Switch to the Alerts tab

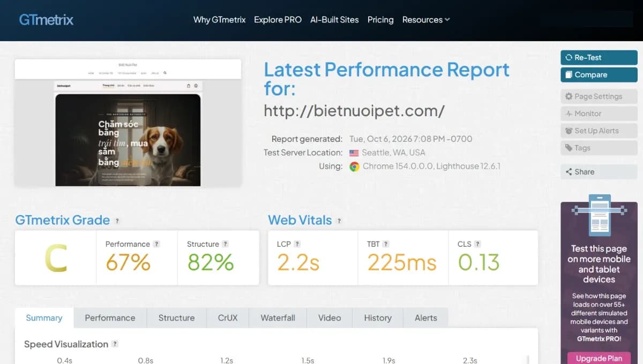pos(426,318)
